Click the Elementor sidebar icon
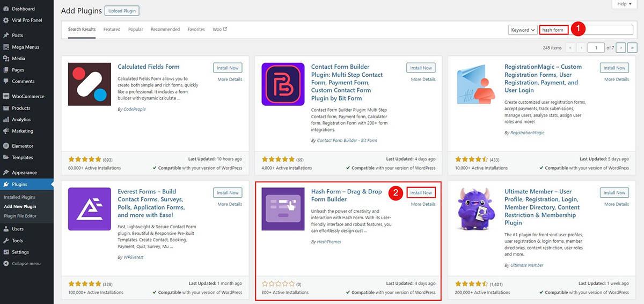 5,146
